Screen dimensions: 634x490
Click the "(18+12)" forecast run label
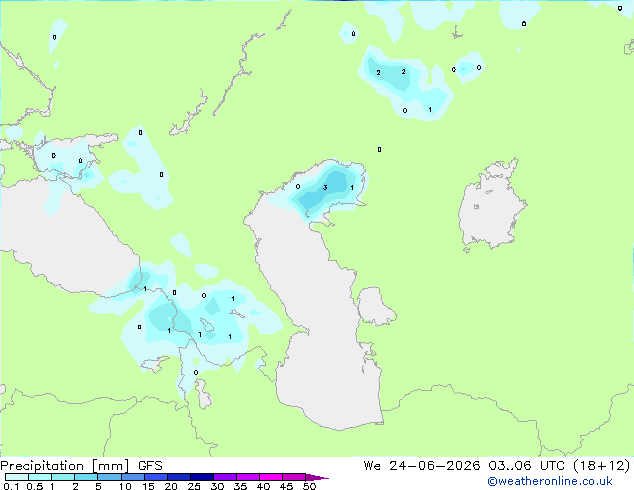602,466
